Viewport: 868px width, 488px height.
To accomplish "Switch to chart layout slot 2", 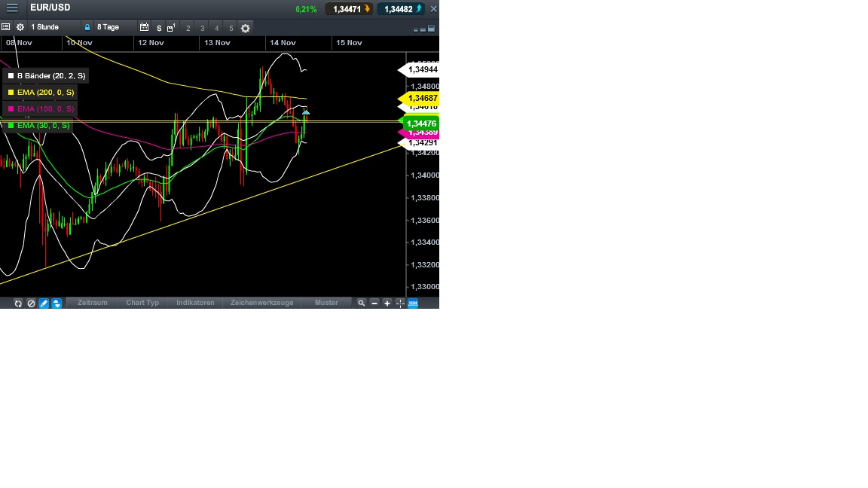I will pos(187,28).
